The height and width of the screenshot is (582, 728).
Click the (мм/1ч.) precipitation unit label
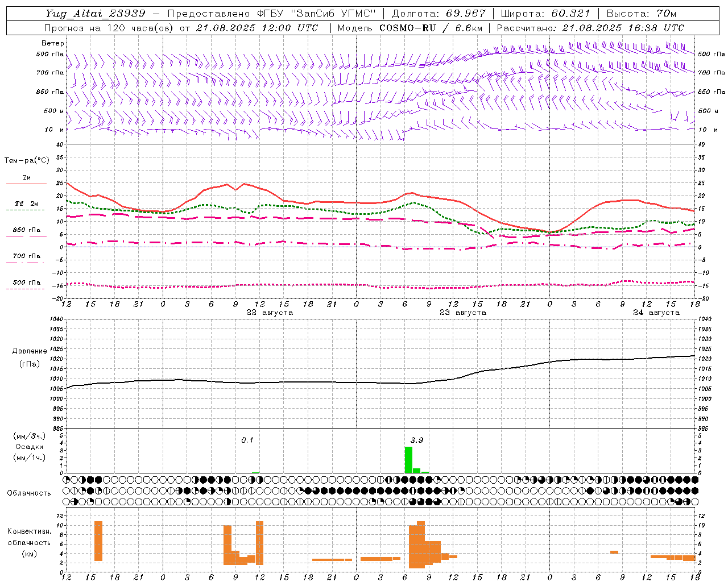click(30, 458)
